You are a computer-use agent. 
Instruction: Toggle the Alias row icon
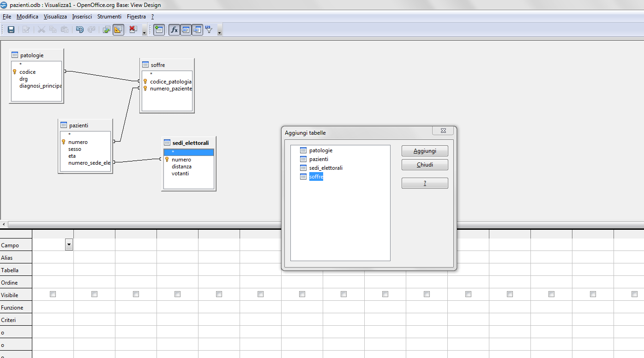coord(197,30)
